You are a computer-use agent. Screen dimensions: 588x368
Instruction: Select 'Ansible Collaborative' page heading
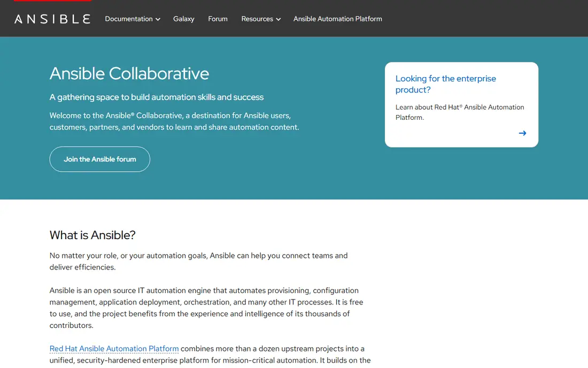coord(129,73)
